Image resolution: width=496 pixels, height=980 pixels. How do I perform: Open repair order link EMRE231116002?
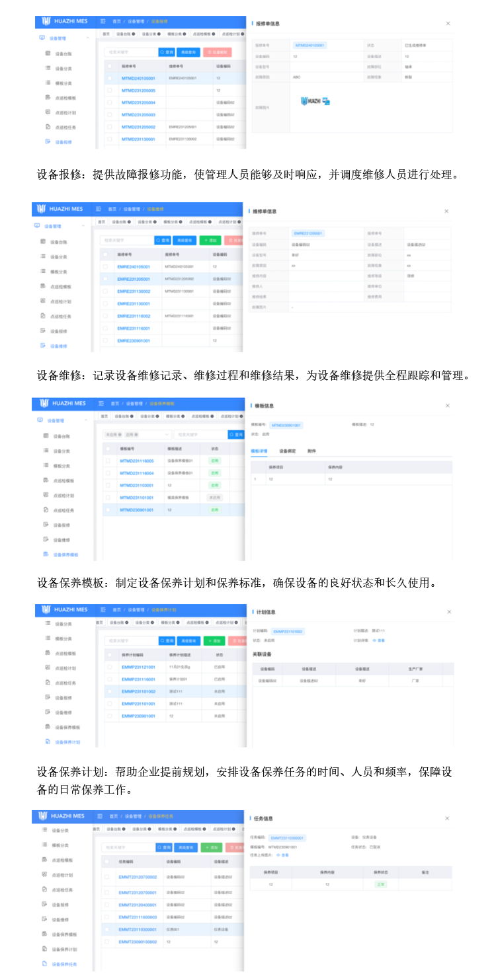(134, 316)
